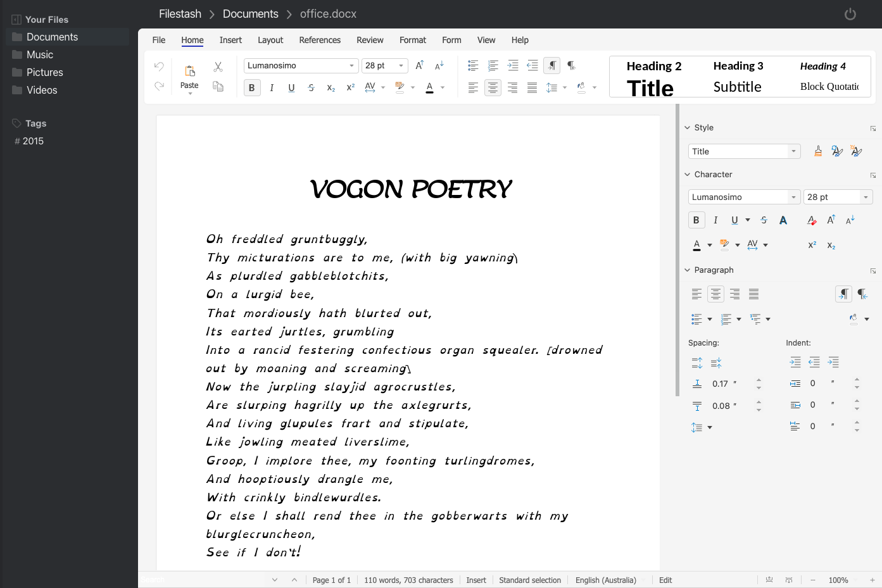Open the References menu
Viewport: 882px width, 588px height.
click(x=320, y=40)
